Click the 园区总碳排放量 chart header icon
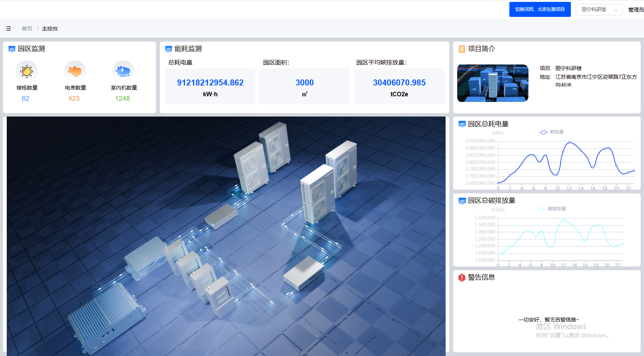The height and width of the screenshot is (356, 644). coord(462,200)
